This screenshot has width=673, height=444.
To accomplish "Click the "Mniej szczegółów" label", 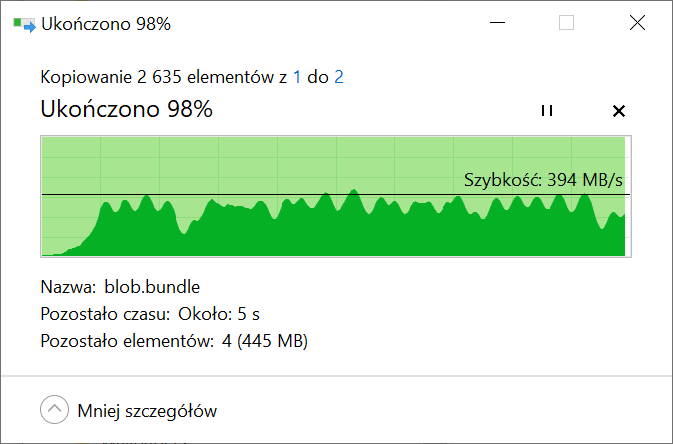I will pos(147,411).
